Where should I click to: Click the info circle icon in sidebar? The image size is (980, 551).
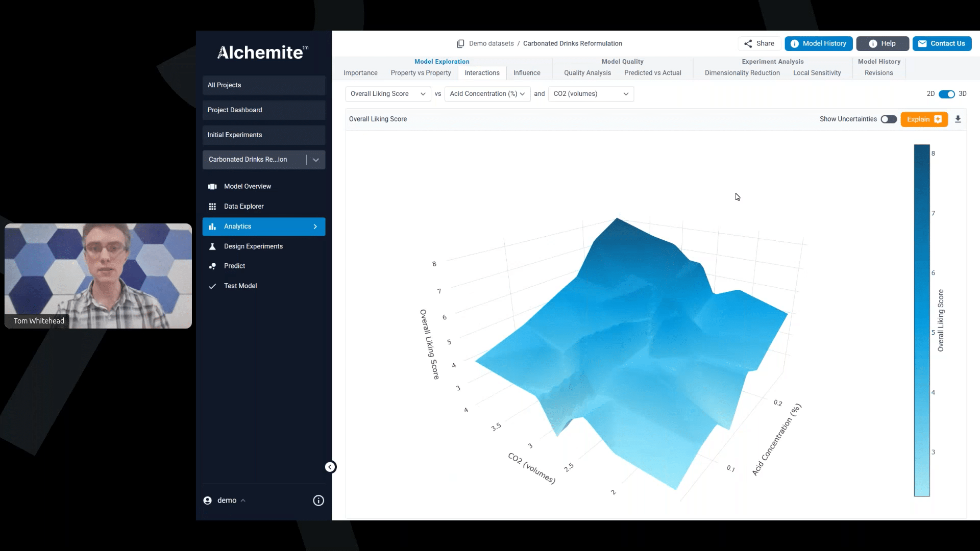tap(318, 500)
